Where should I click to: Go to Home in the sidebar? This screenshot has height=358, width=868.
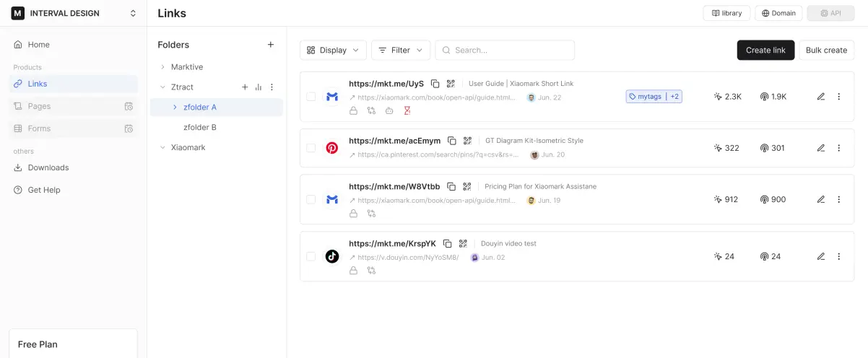pyautogui.click(x=74, y=45)
